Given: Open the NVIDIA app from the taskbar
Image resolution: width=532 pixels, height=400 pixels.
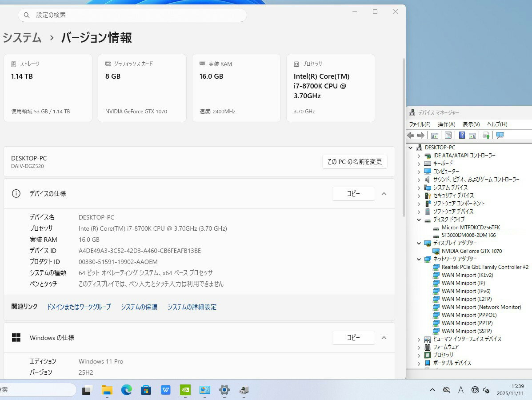Looking at the screenshot, I should point(185,390).
